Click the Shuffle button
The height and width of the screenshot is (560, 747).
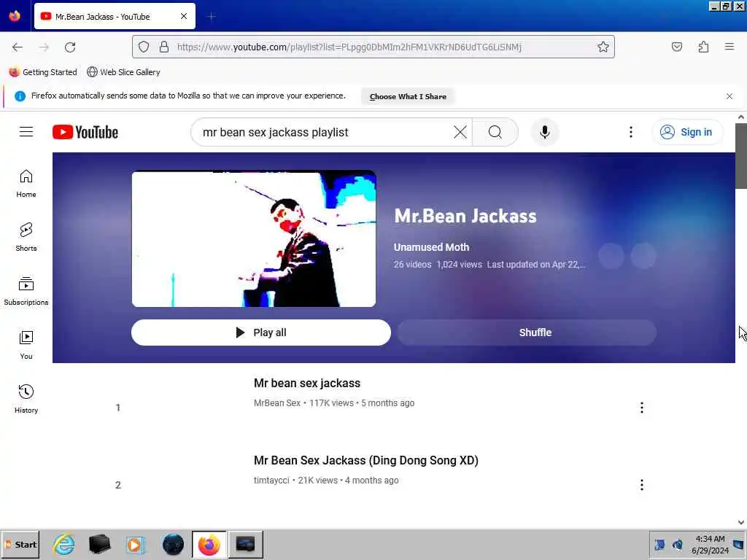click(527, 332)
